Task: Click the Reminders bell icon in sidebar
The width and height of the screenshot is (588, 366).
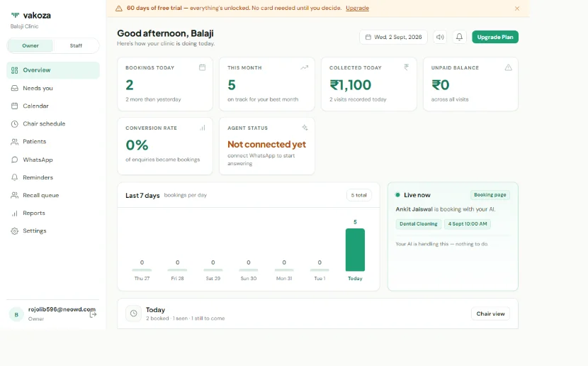Action: pos(15,177)
